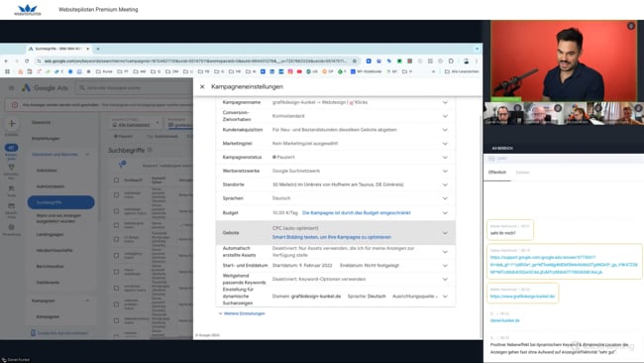Open the Alle Lesezeichen folder
644x363 pixels.
pos(462,71)
